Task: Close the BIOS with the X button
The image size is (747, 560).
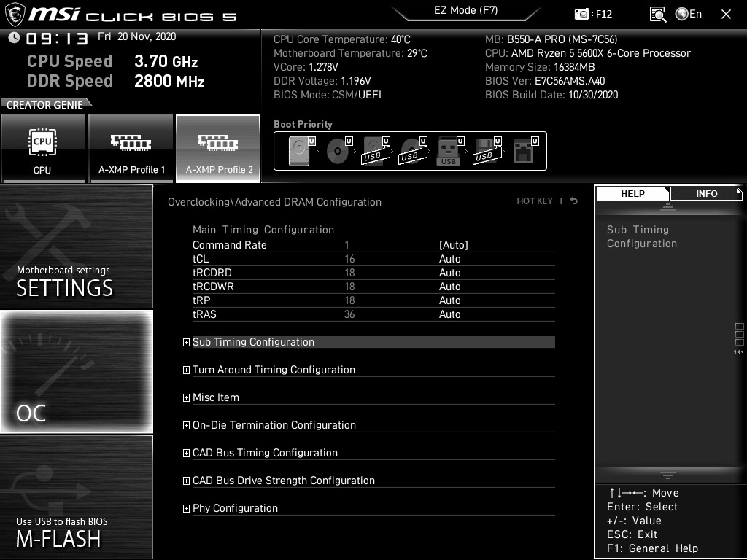Action: [x=726, y=15]
